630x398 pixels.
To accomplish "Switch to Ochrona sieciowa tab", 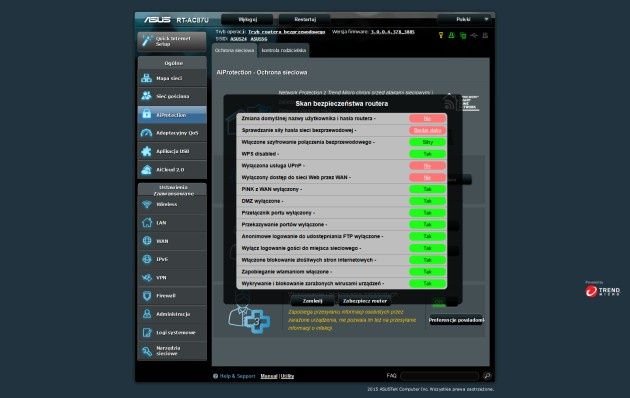I will 234,51.
